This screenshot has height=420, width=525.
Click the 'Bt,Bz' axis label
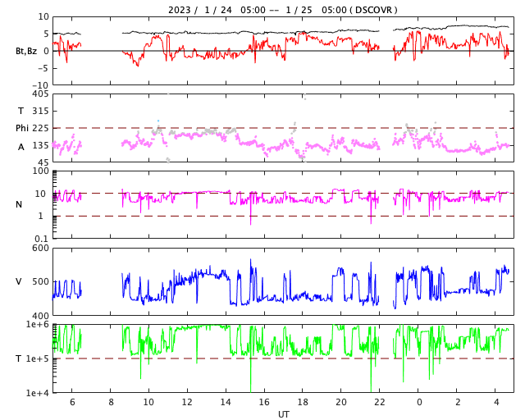(x=26, y=51)
